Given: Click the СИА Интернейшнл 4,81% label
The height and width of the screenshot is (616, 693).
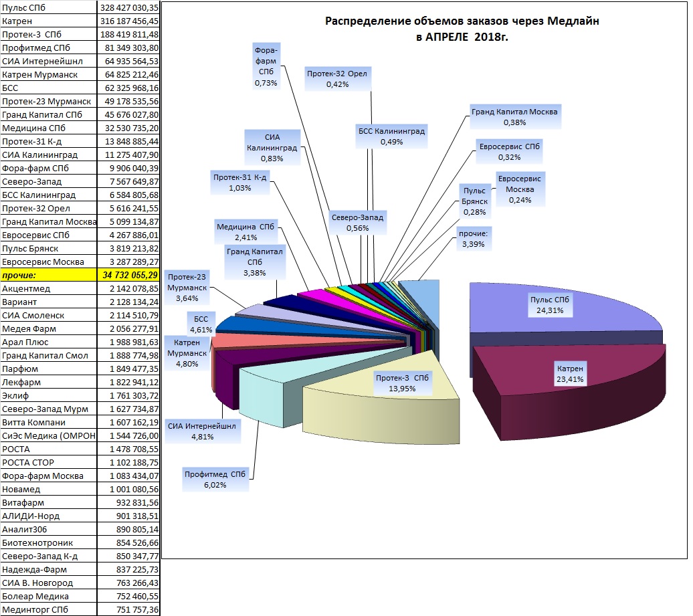Looking at the screenshot, I should coord(203,431).
